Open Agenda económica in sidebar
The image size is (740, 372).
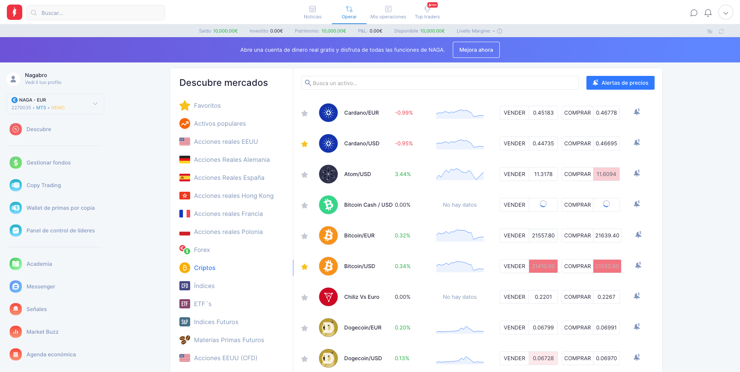pyautogui.click(x=42, y=355)
